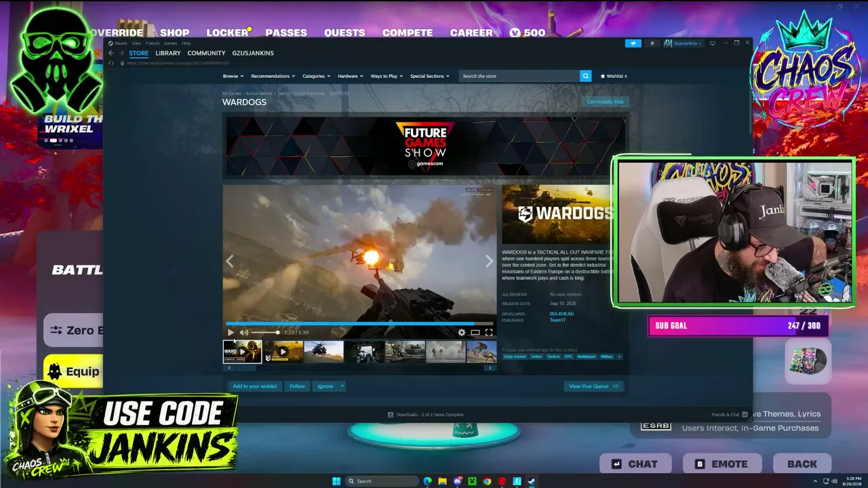Adjust the trailer volume slider

point(265,332)
